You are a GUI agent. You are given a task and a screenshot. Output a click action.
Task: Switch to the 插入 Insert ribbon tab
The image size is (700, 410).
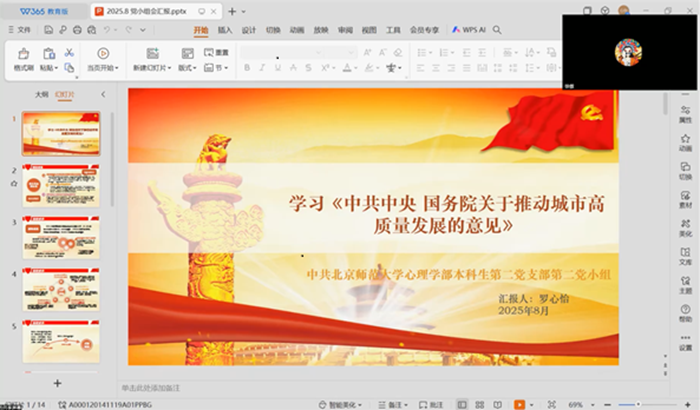225,30
